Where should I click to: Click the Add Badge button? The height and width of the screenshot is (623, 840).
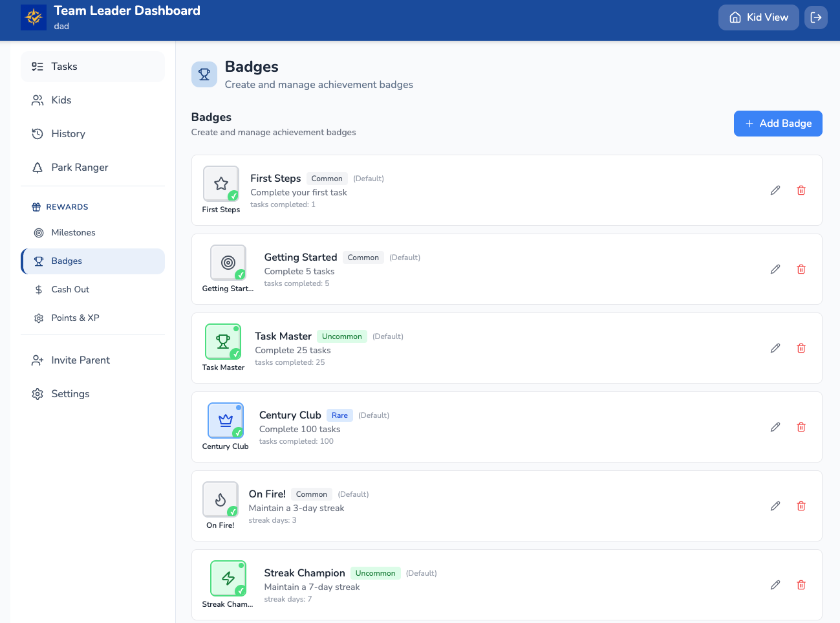(x=777, y=124)
